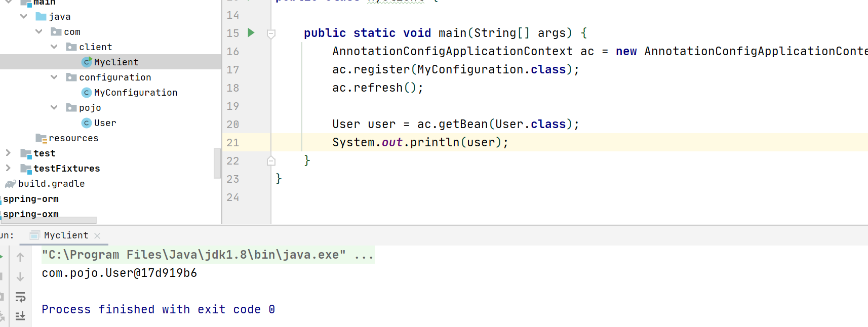
Task: Select the java source folder
Action: click(x=59, y=17)
